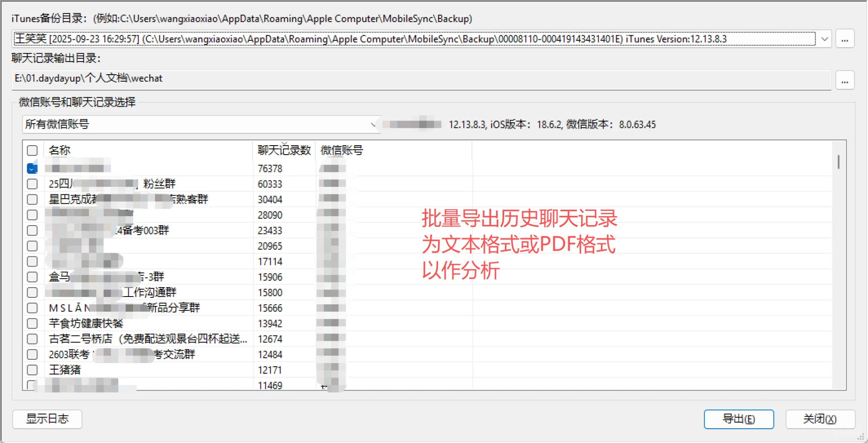This screenshot has height=443, width=868.
Task: Click the 关闭(X) button
Action: pos(820,419)
